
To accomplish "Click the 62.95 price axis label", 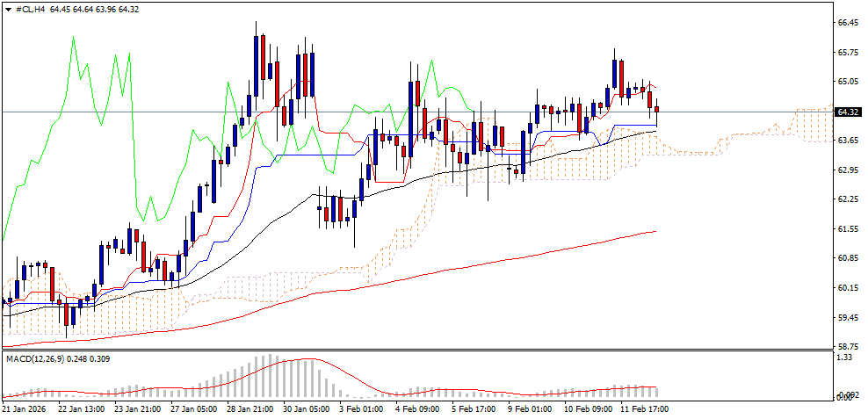I will (x=849, y=170).
